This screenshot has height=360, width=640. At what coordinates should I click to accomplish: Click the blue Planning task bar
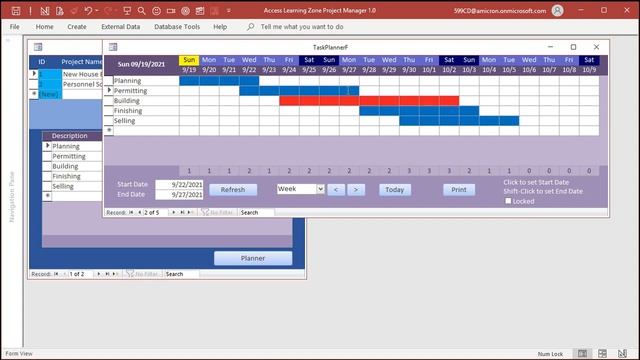(219, 80)
